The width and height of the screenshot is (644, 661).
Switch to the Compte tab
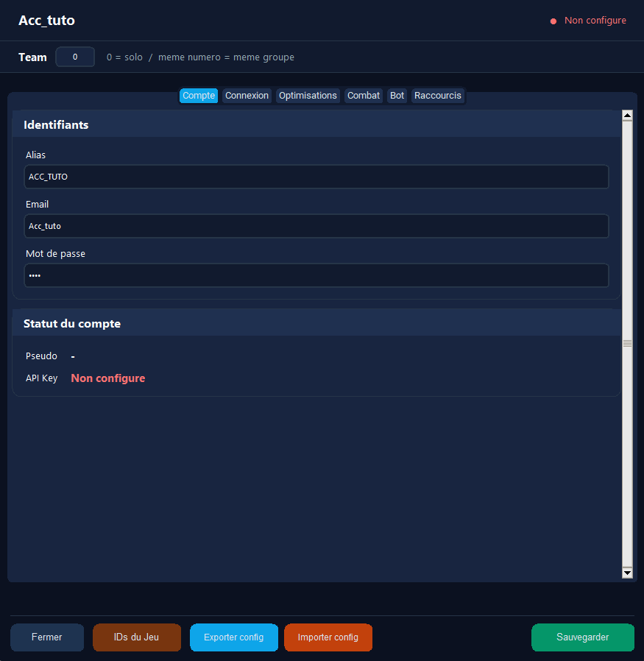199,96
